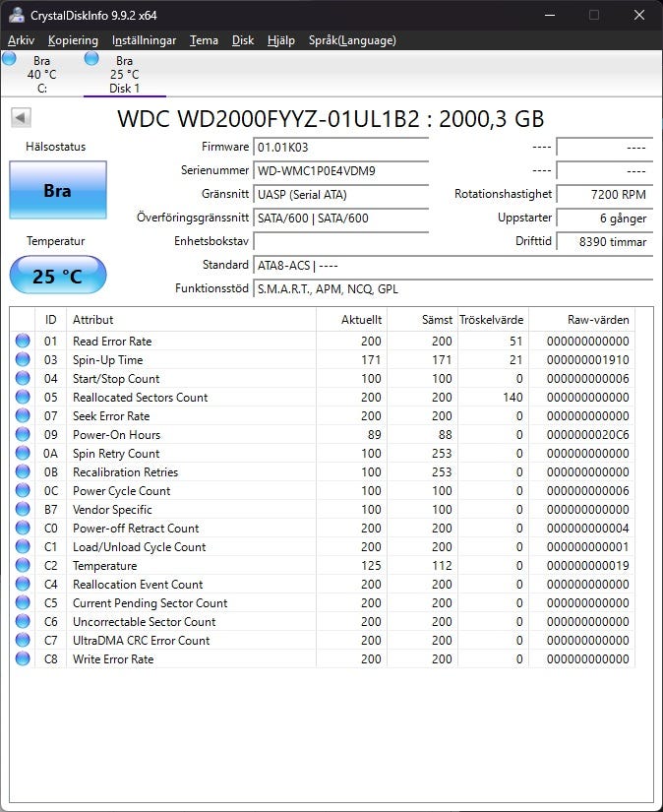This screenshot has width=663, height=812.
Task: Click status orb for Read Error Rate row
Action: tap(23, 341)
